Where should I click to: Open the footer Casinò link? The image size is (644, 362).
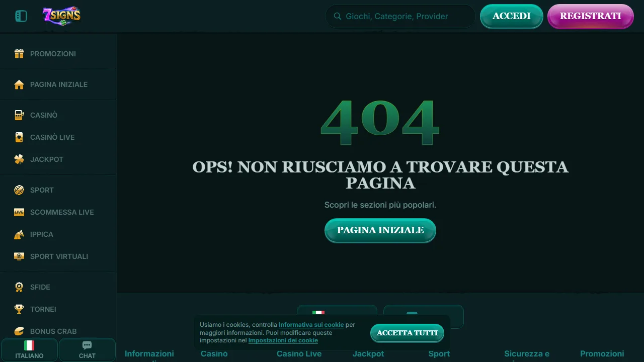pyautogui.click(x=214, y=354)
